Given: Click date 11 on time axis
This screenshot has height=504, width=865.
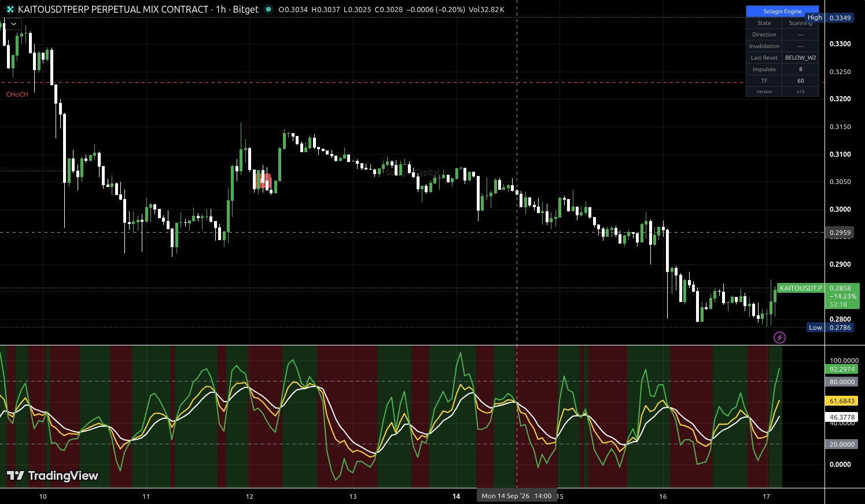Looking at the screenshot, I should pyautogui.click(x=146, y=496).
